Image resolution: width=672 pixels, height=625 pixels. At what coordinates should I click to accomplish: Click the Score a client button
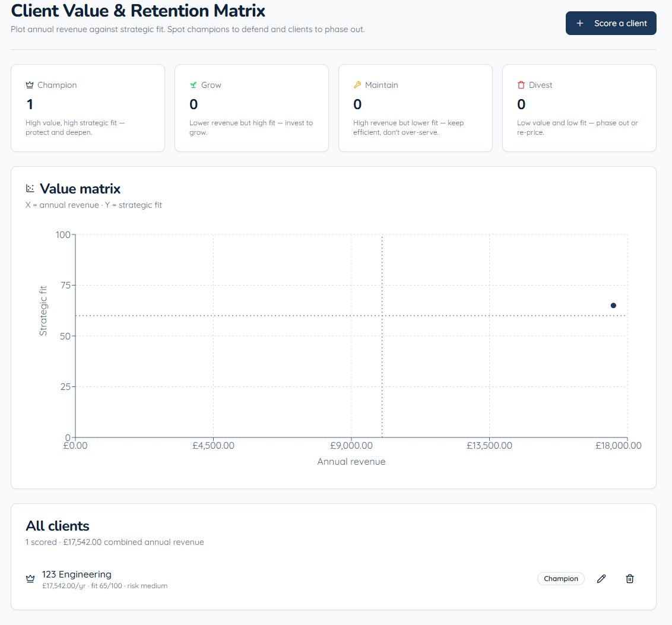click(611, 23)
